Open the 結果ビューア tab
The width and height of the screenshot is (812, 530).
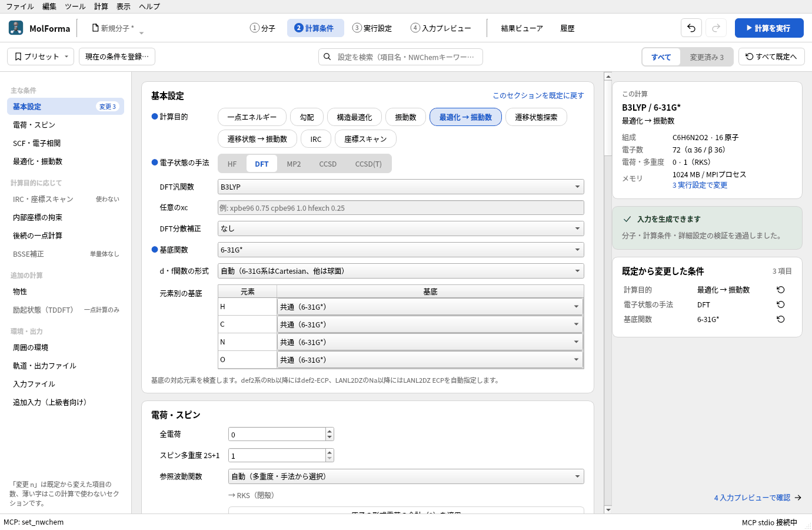pos(522,28)
